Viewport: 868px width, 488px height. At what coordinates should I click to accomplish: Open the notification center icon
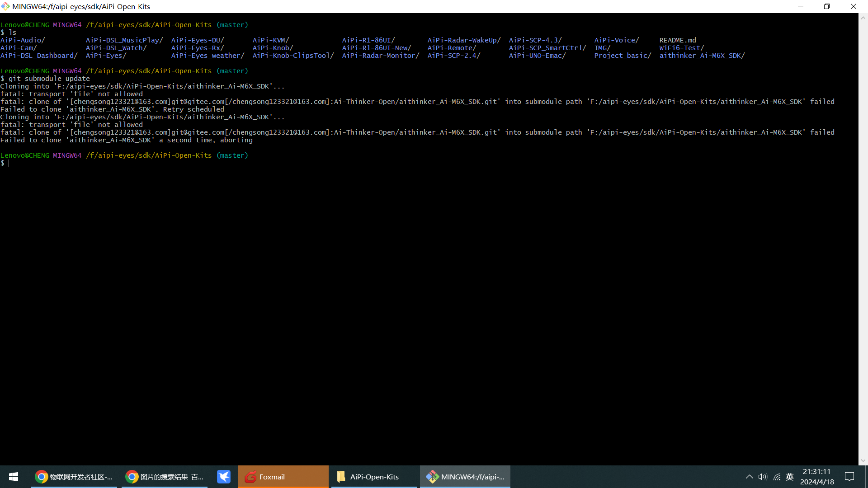[849, 477]
